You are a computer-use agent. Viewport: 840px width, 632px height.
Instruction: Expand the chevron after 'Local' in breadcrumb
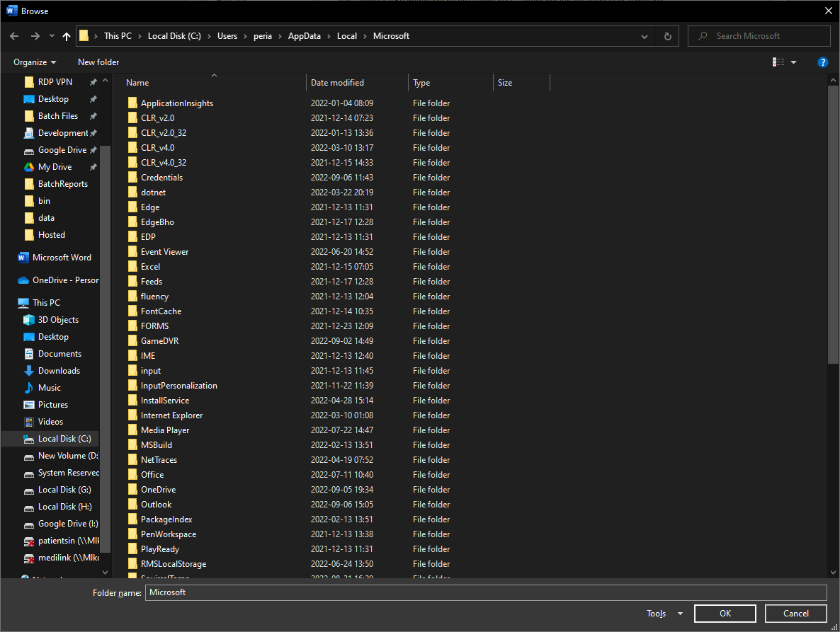coord(365,36)
